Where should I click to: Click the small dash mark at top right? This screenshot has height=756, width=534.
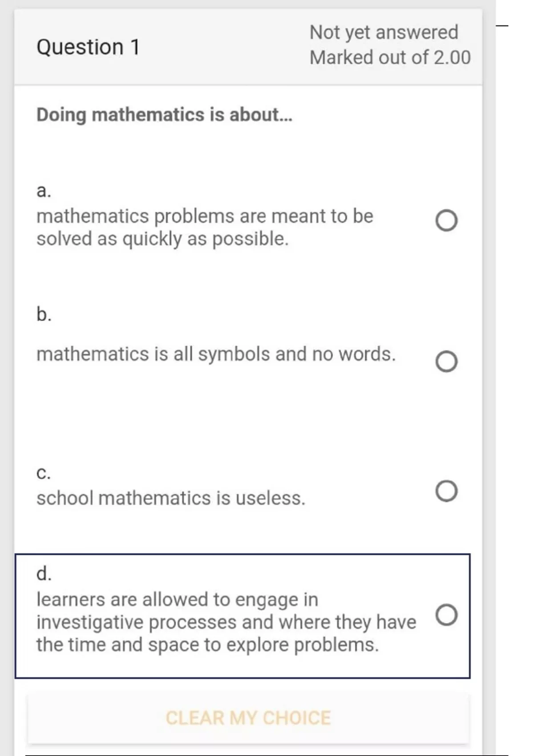tap(502, 26)
